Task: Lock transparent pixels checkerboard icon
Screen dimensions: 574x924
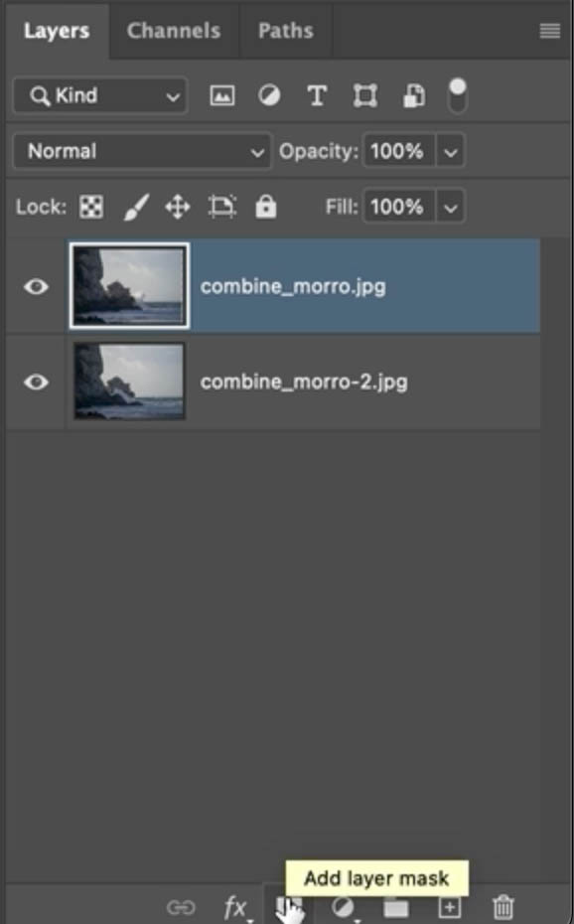Action: [x=91, y=207]
